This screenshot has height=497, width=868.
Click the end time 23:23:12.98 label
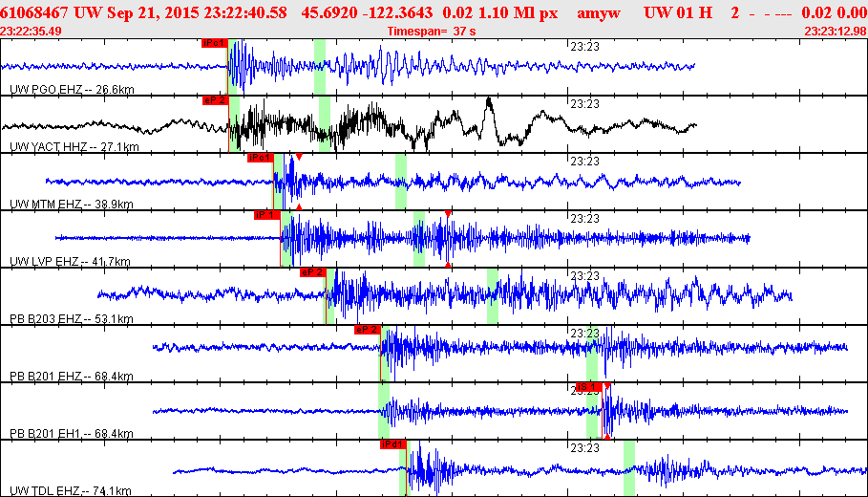tap(836, 32)
